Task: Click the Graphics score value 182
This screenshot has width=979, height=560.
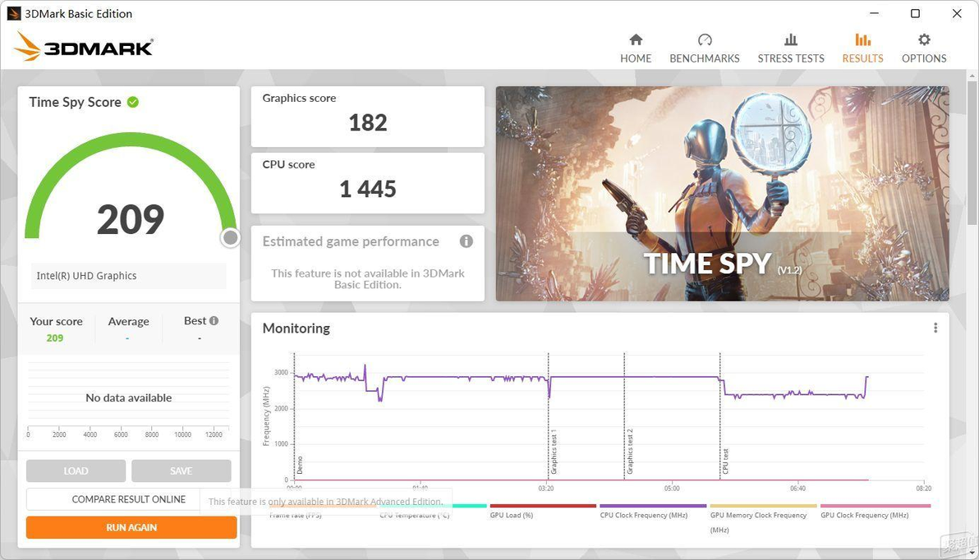Action: (x=368, y=122)
